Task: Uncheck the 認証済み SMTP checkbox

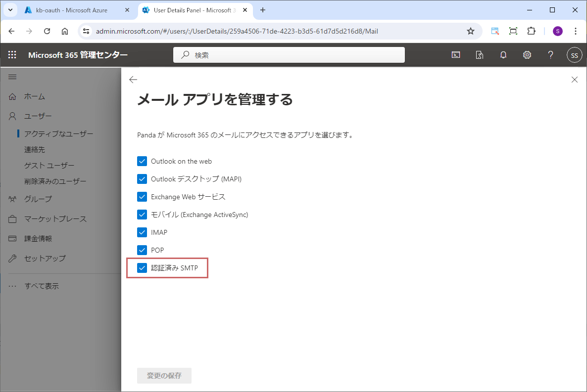Action: [142, 268]
